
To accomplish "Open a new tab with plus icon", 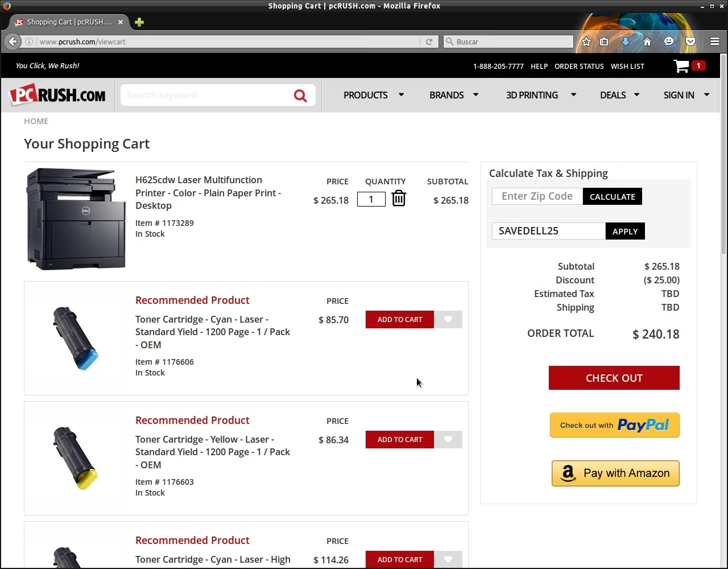I will 139,22.
